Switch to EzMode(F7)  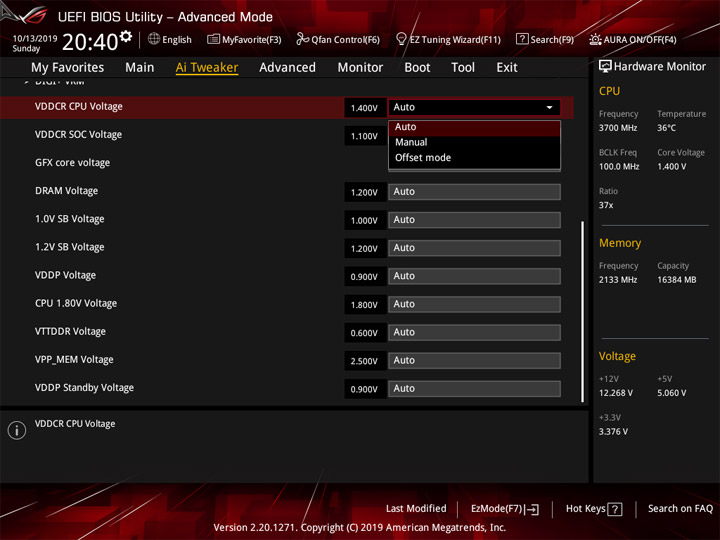tap(505, 509)
